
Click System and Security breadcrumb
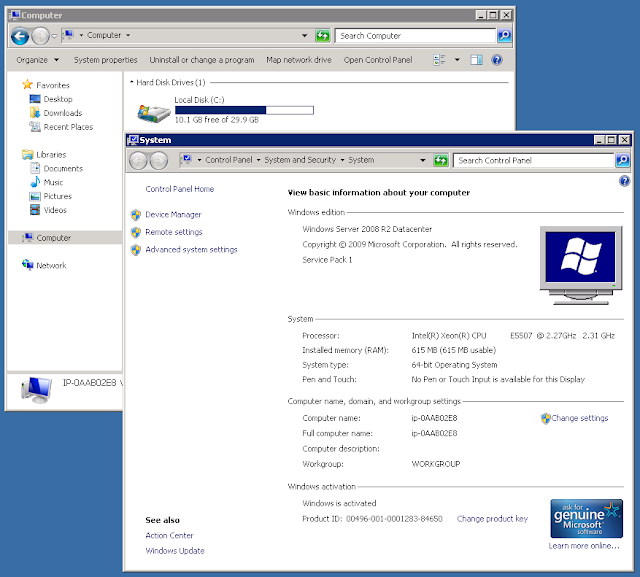[300, 160]
